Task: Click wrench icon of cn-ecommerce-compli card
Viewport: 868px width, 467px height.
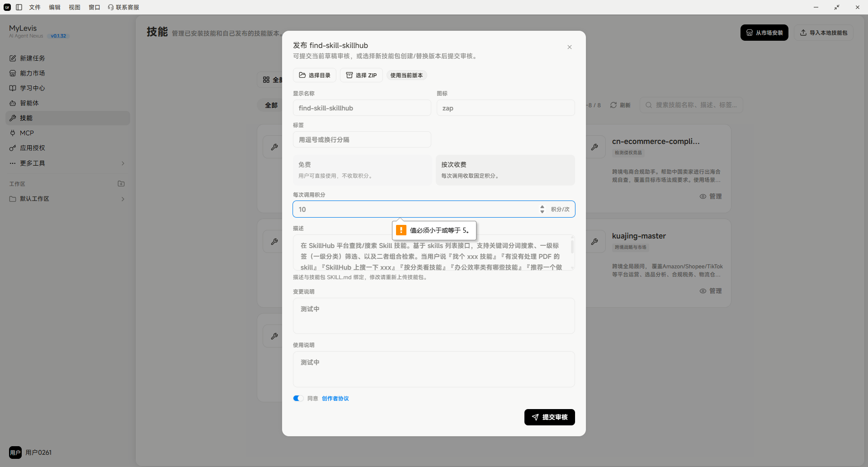Action: click(594, 147)
